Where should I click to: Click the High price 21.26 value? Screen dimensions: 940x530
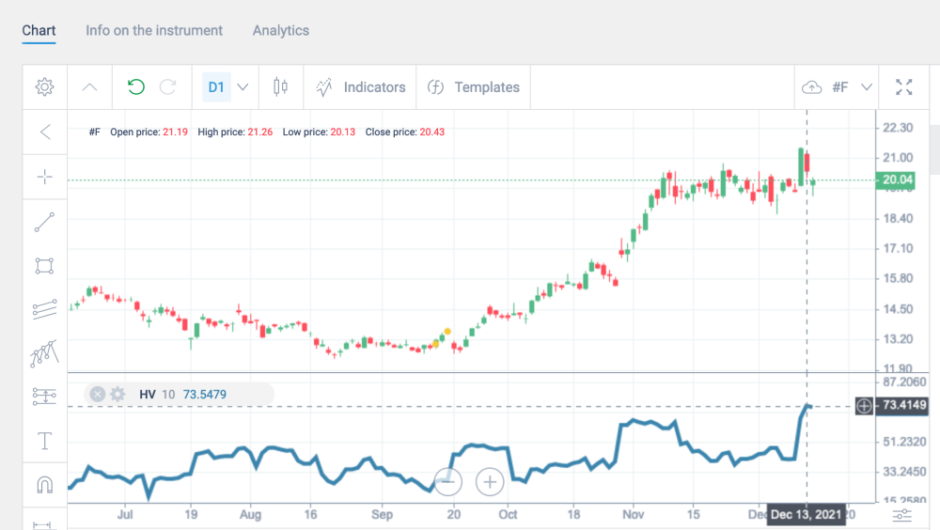click(x=260, y=132)
